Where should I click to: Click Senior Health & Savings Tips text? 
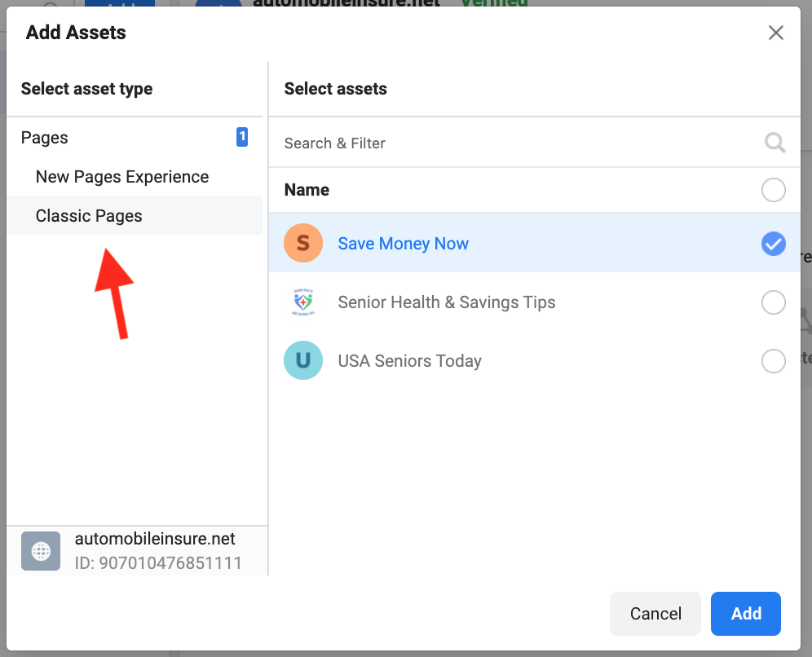447,302
